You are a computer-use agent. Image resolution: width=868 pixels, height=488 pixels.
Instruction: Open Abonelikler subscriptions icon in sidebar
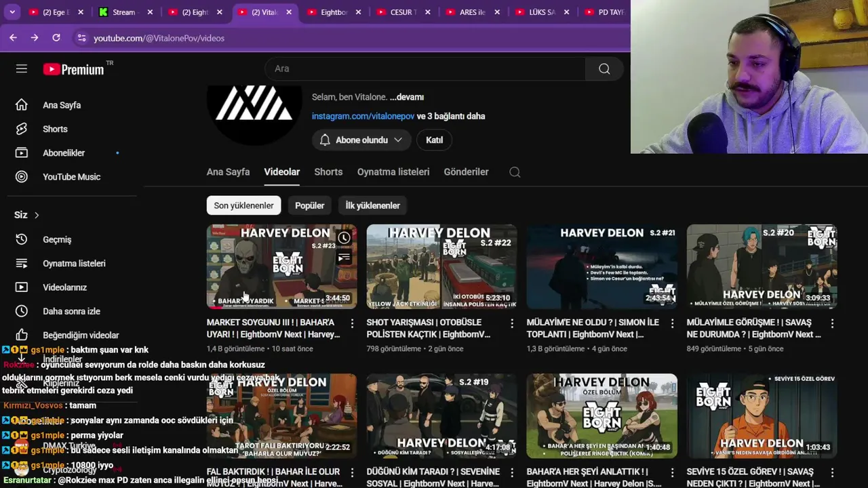[22, 152]
